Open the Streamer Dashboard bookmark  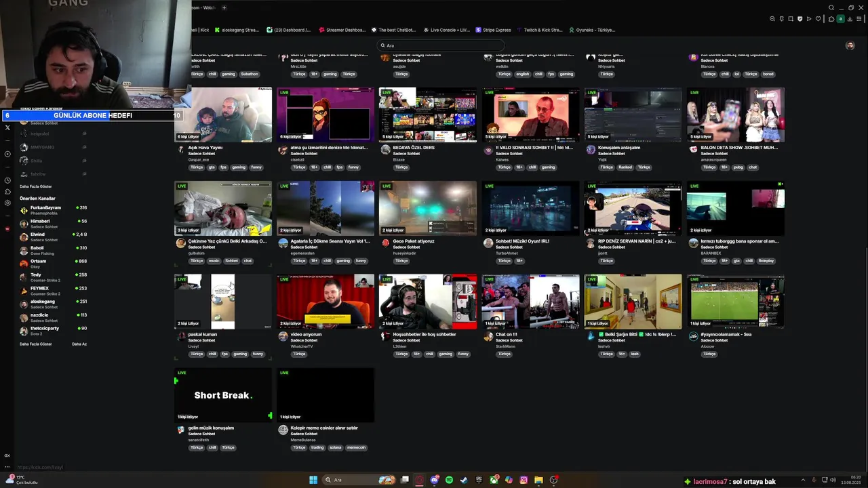click(x=342, y=30)
